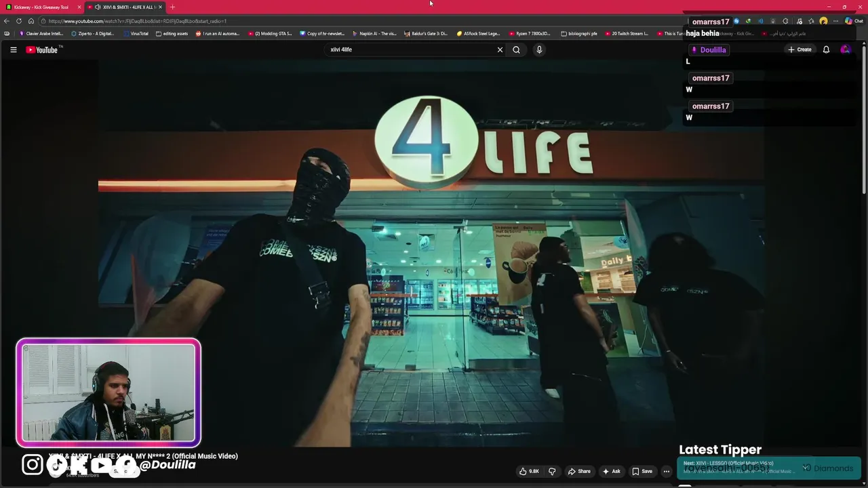Reload the current page

pyautogui.click(x=19, y=21)
